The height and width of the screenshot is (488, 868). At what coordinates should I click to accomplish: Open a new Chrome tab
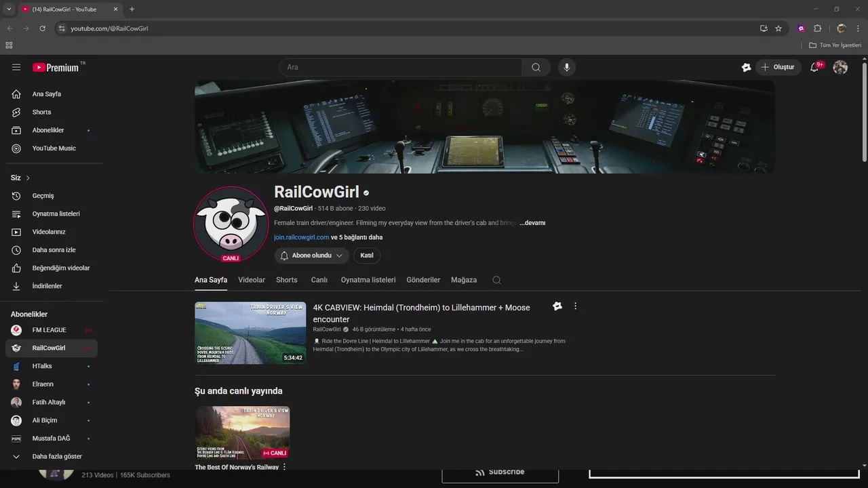tap(132, 9)
